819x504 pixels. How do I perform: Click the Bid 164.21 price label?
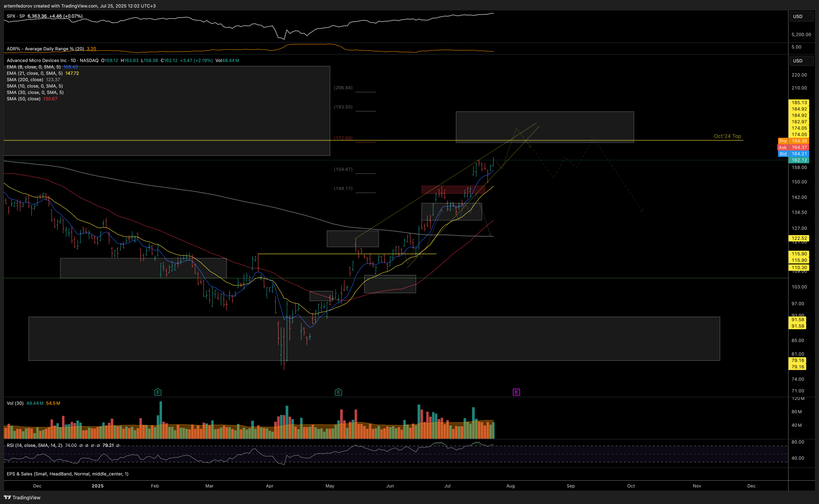(793, 154)
